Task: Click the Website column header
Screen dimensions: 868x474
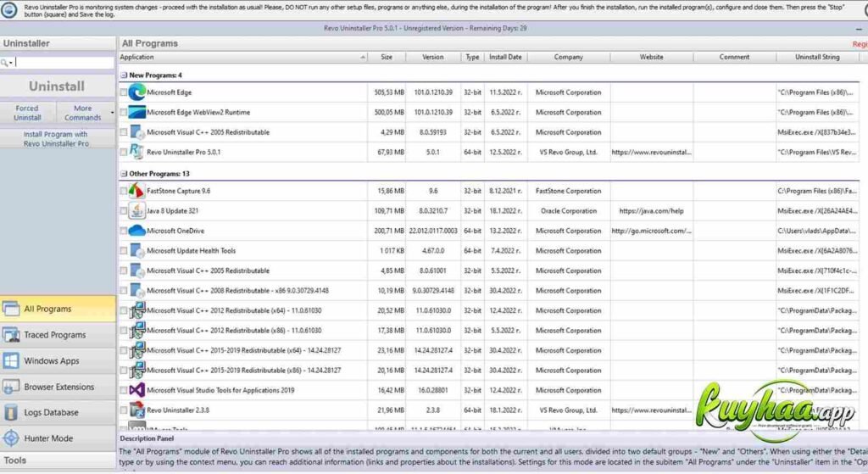Action: click(652, 57)
